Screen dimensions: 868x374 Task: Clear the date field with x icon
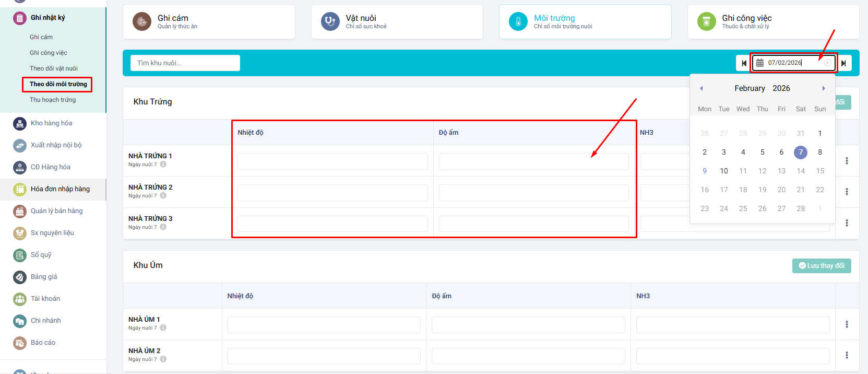(x=827, y=63)
